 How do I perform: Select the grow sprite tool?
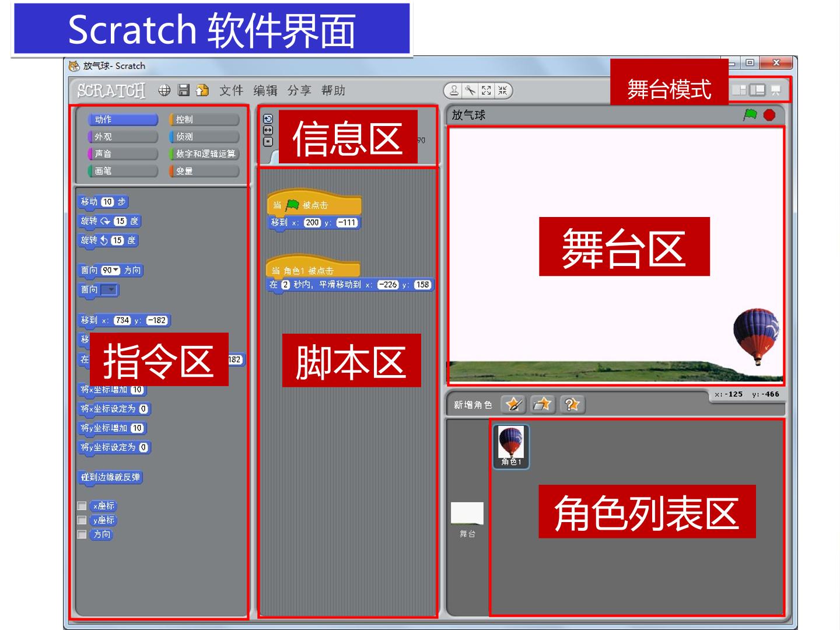486,90
